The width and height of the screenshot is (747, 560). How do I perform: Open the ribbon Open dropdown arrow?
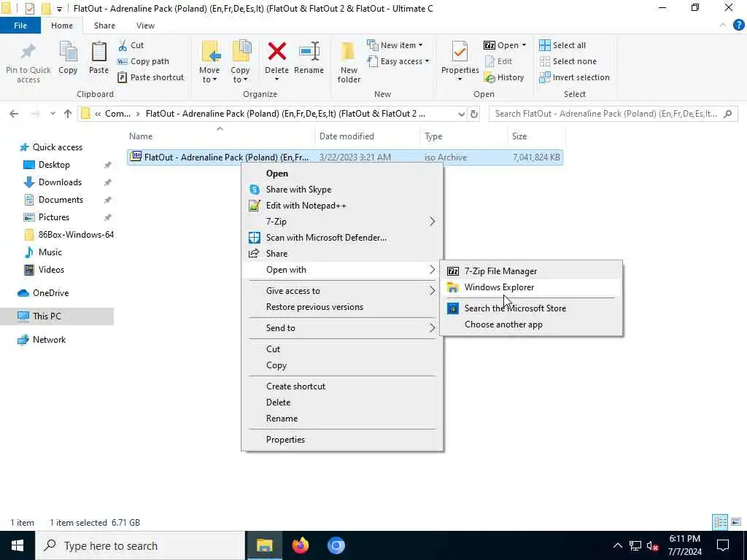524,45
